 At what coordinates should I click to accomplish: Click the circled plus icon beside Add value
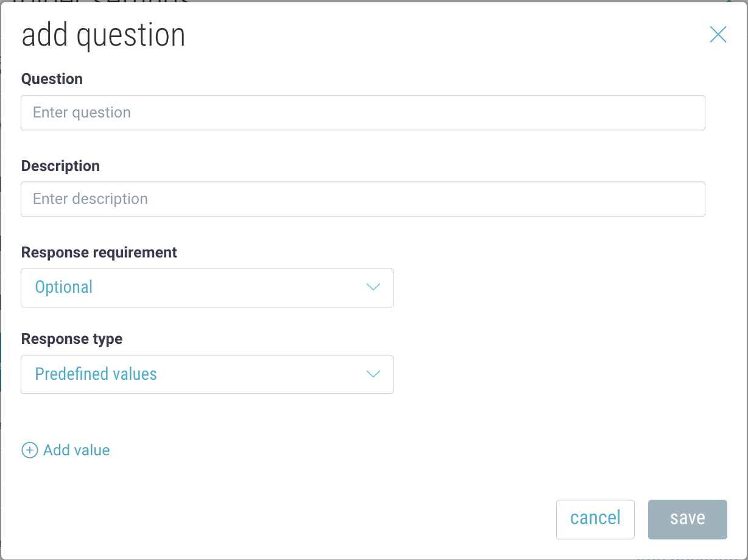click(x=29, y=450)
